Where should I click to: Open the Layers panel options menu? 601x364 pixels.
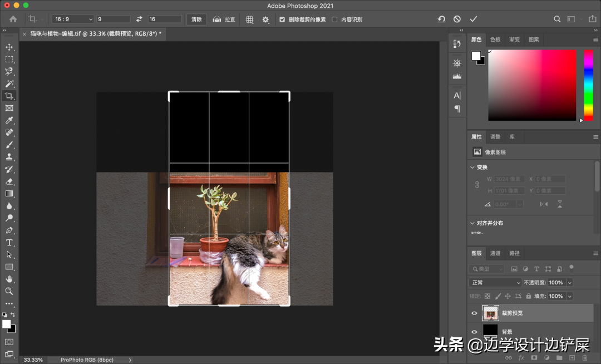[595, 253]
